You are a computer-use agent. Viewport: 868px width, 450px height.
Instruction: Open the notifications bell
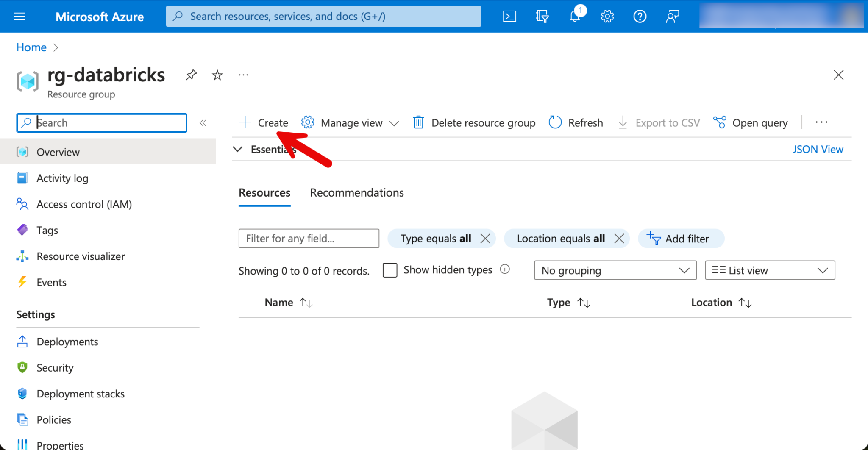575,17
